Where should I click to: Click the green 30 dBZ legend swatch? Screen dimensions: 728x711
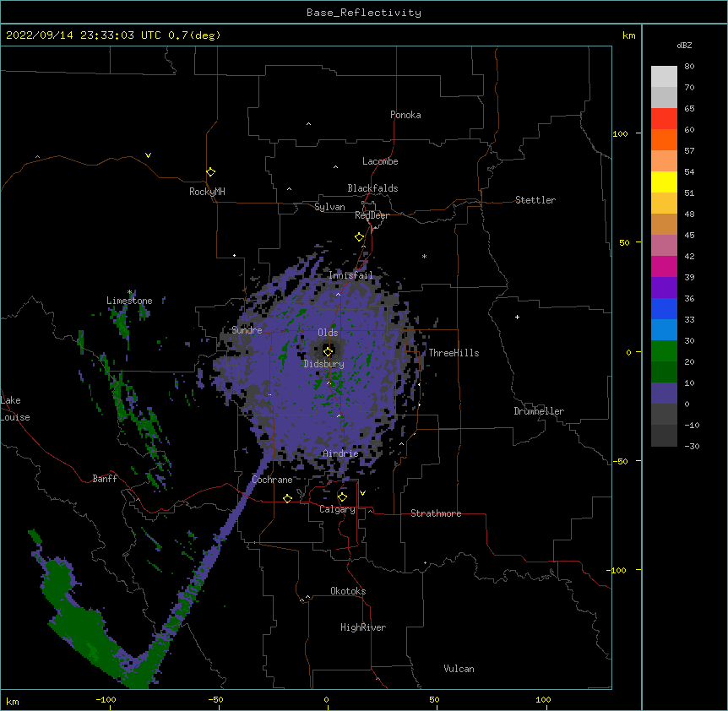664,351
